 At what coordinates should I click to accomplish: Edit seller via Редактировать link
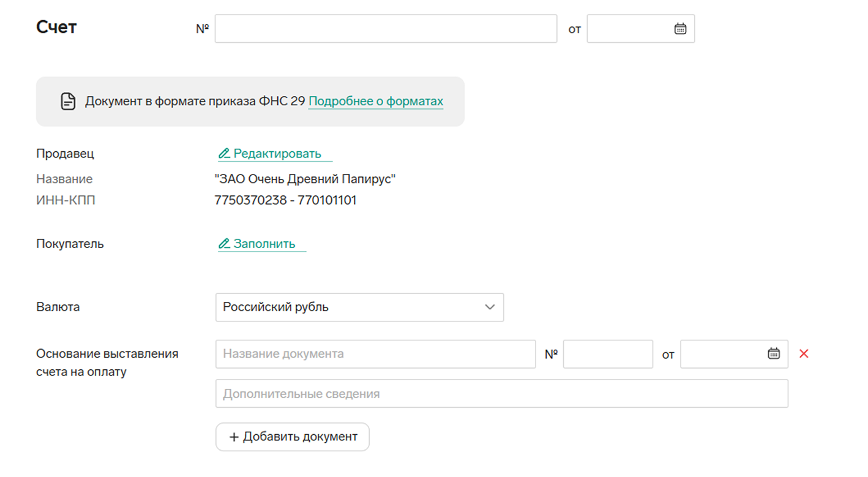277,154
